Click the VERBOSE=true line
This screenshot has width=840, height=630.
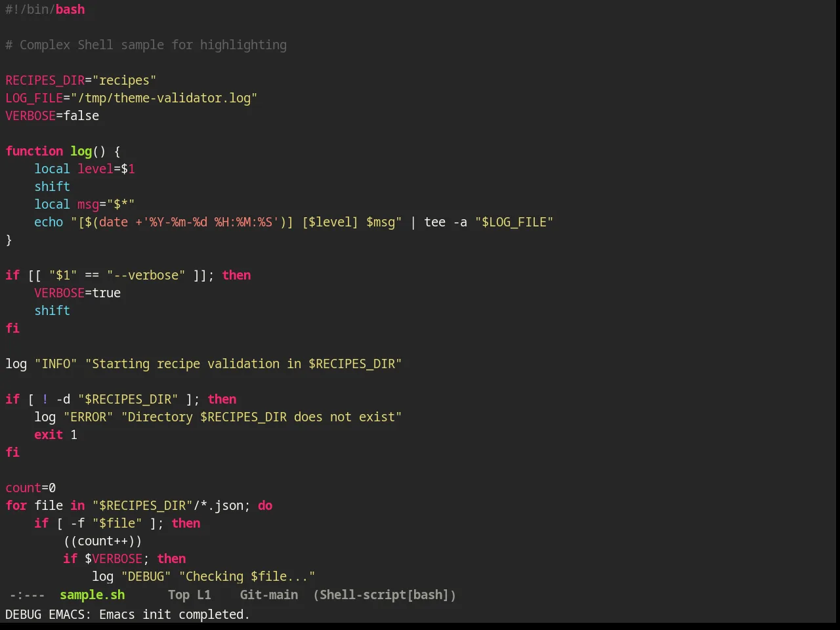[x=77, y=293]
